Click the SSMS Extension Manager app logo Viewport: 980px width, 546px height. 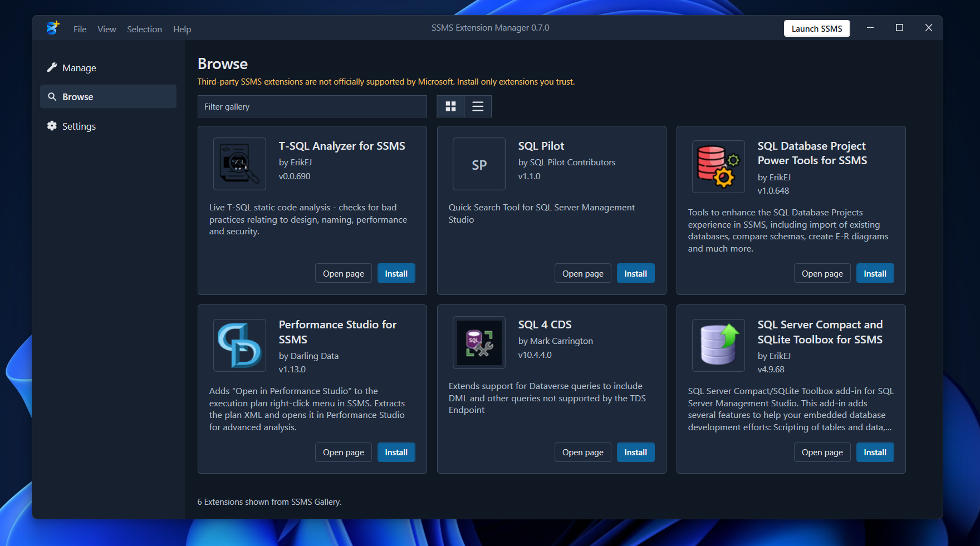coord(52,28)
